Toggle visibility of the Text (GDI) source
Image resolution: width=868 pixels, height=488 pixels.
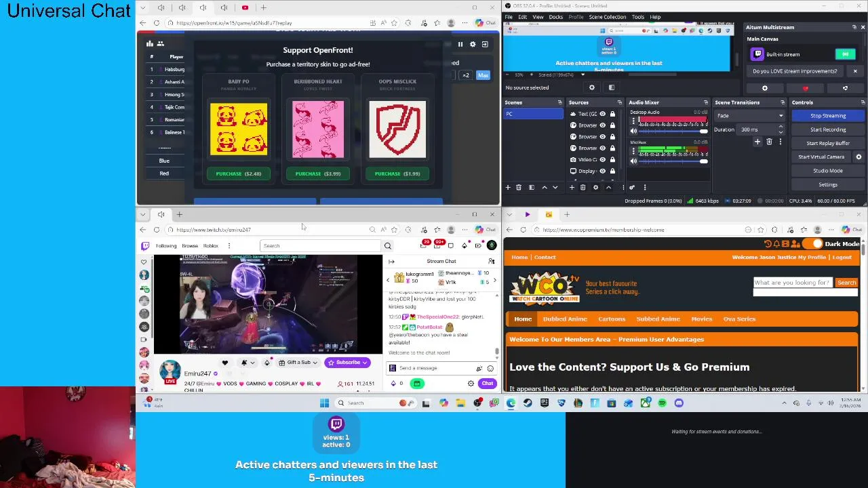click(x=602, y=114)
